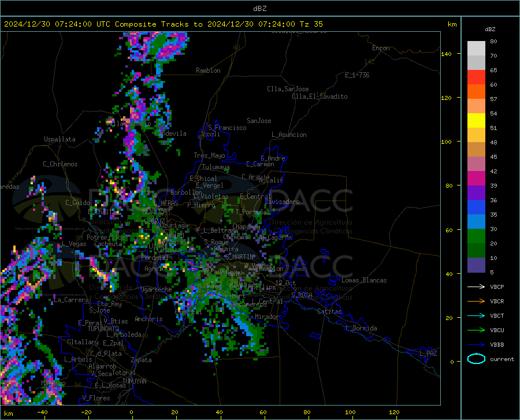This screenshot has height=420, width=520.
Task: Choose the brown 48 dBZ legend swatch
Action: [476, 150]
